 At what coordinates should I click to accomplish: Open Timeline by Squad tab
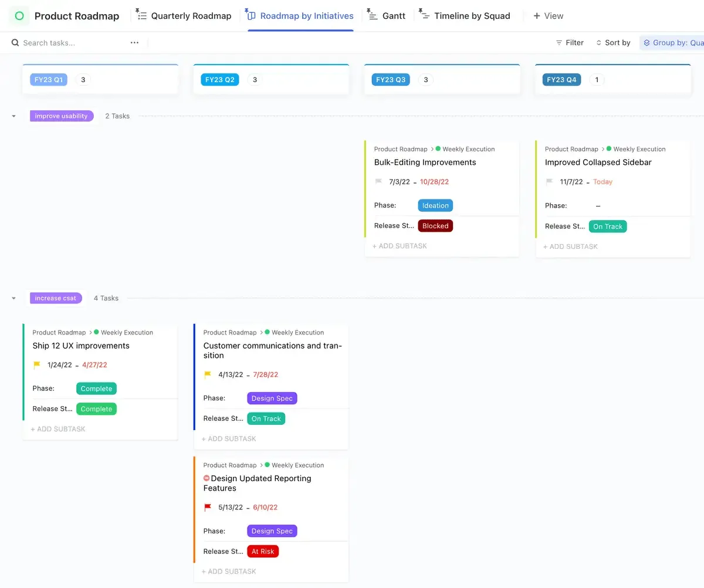click(x=465, y=16)
